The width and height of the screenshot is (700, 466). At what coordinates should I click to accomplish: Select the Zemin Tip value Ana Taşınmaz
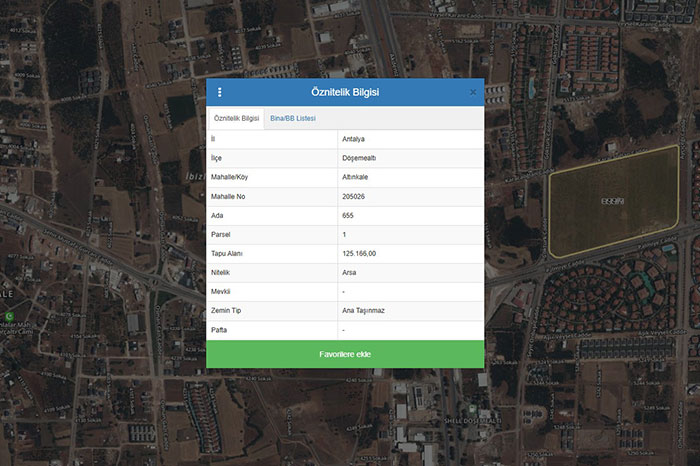click(x=363, y=310)
